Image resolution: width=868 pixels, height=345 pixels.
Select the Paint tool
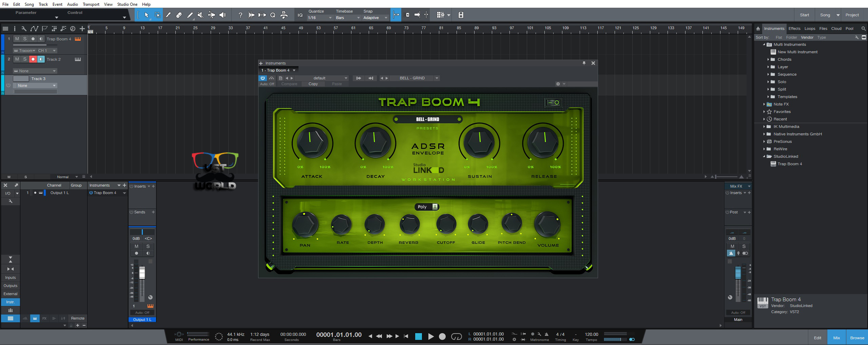pyautogui.click(x=190, y=15)
